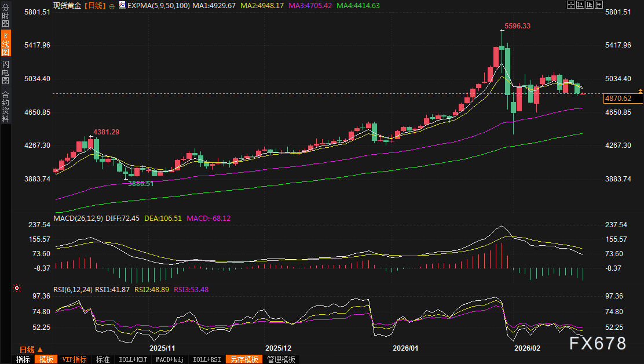The height and width of the screenshot is (364, 644).
Task: Toggle the 闪电图 chart view
Action: (x=5, y=73)
